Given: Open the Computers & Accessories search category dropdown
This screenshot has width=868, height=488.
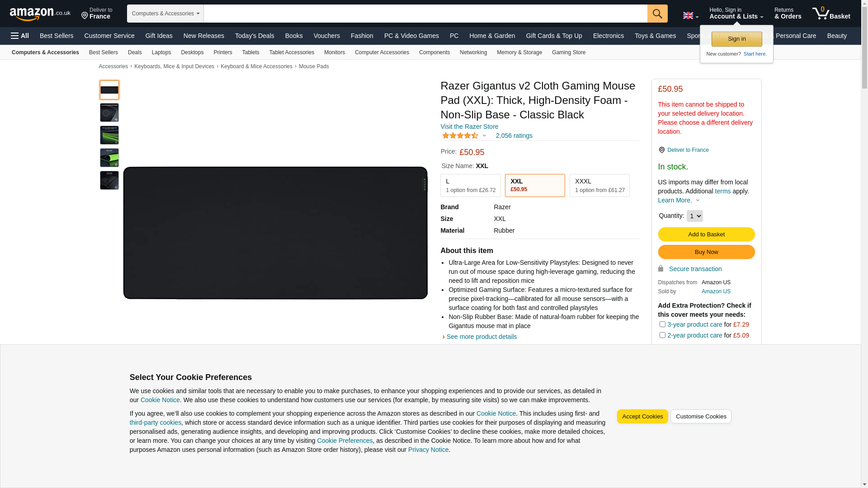Looking at the screenshot, I should pos(165,14).
